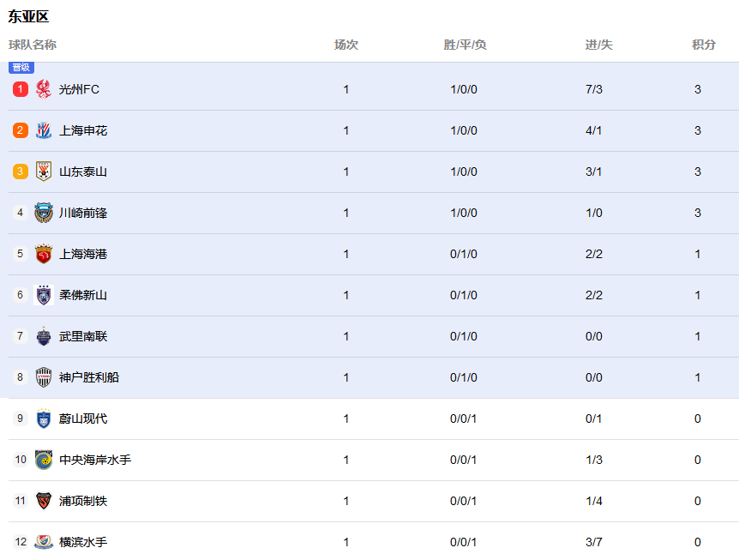
Task: Click the rank 8 number badge
Action: click(21, 377)
